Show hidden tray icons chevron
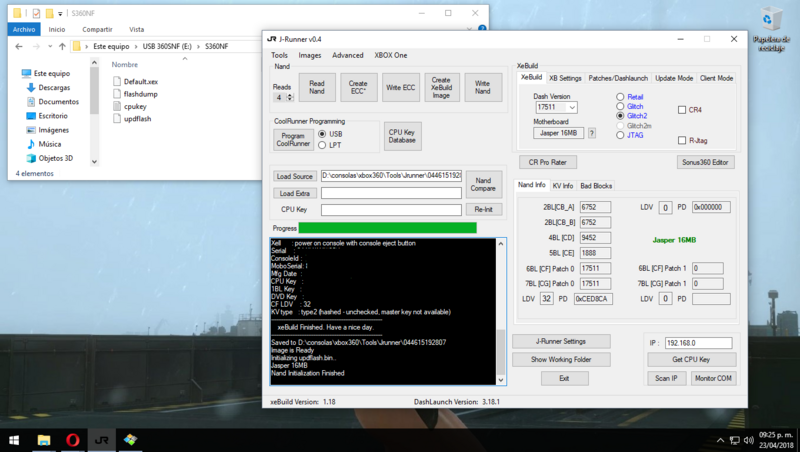The height and width of the screenshot is (452, 800). 720,440
